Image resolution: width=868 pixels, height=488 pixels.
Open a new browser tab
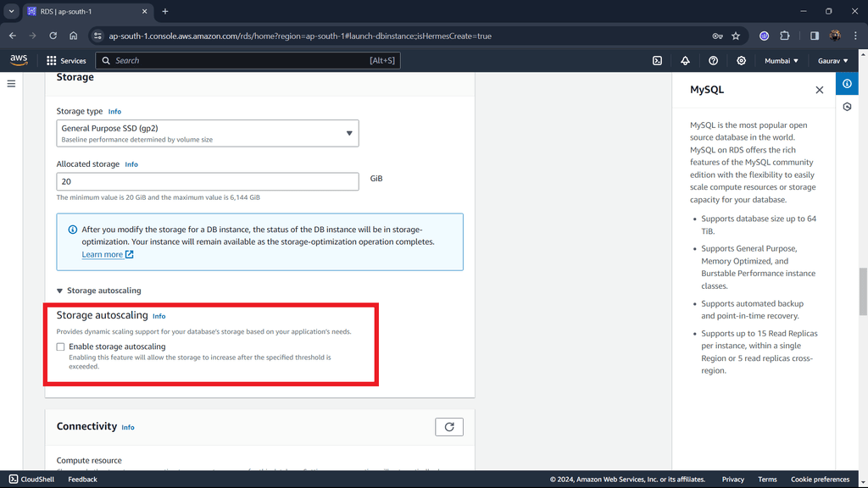(165, 11)
